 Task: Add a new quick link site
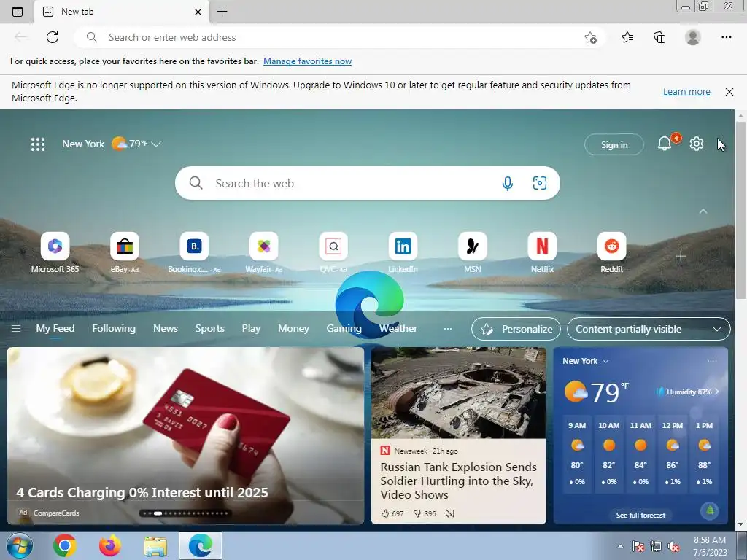(681, 256)
